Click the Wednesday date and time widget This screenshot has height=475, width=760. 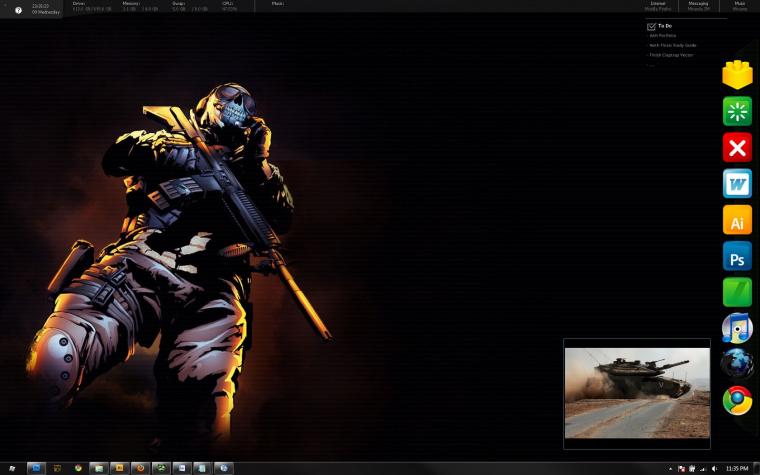click(x=46, y=9)
